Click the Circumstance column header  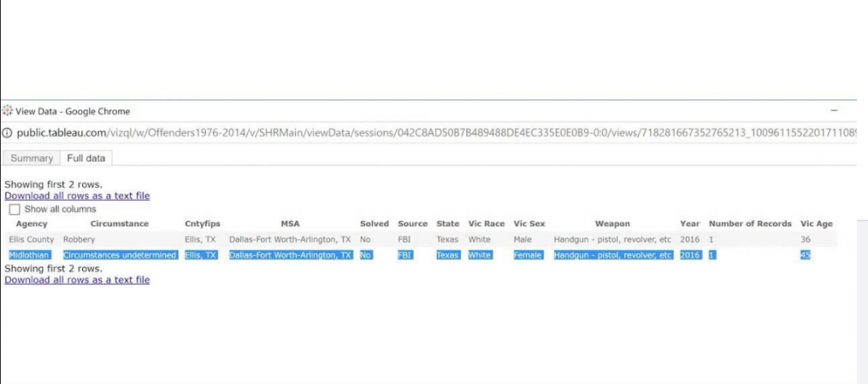click(x=119, y=224)
